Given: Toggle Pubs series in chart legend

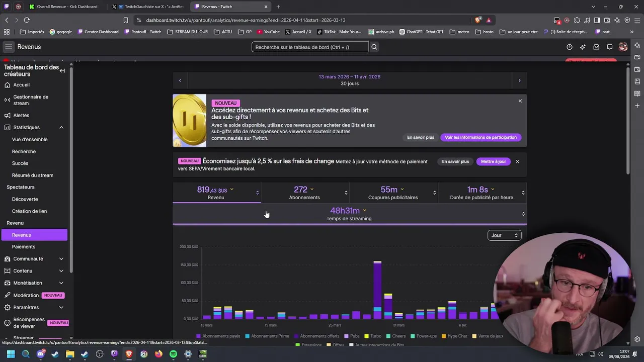Looking at the screenshot, I should point(352,336).
